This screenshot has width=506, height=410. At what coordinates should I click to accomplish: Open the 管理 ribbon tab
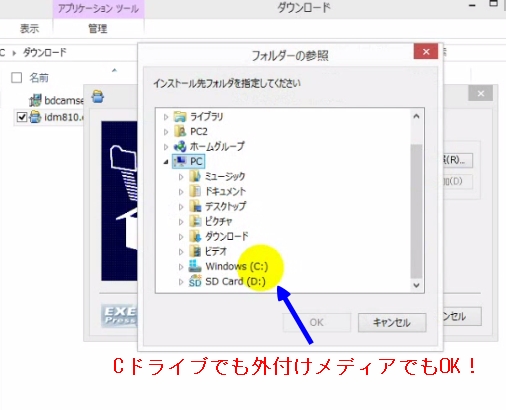pos(98,28)
